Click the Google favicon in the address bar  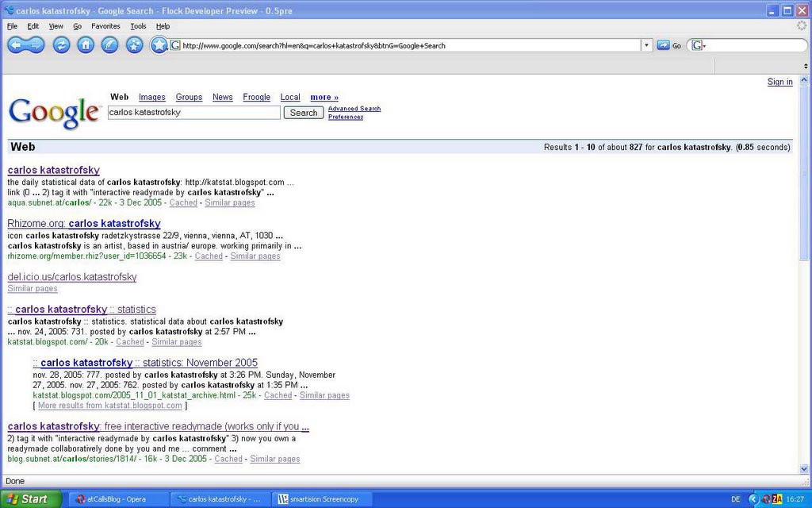(x=175, y=45)
